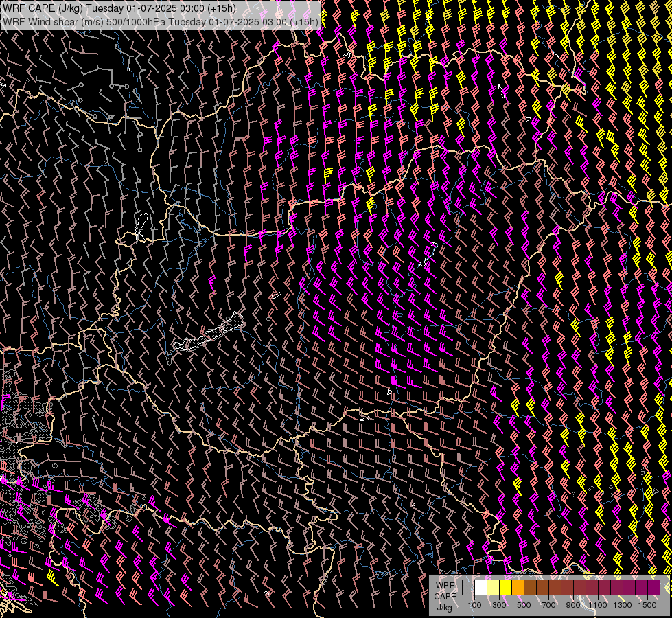Click the legend value 900

[573, 605]
